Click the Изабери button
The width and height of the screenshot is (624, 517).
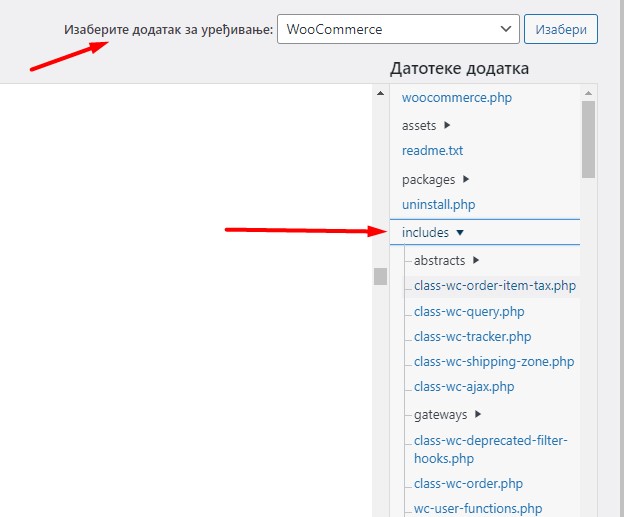[560, 29]
